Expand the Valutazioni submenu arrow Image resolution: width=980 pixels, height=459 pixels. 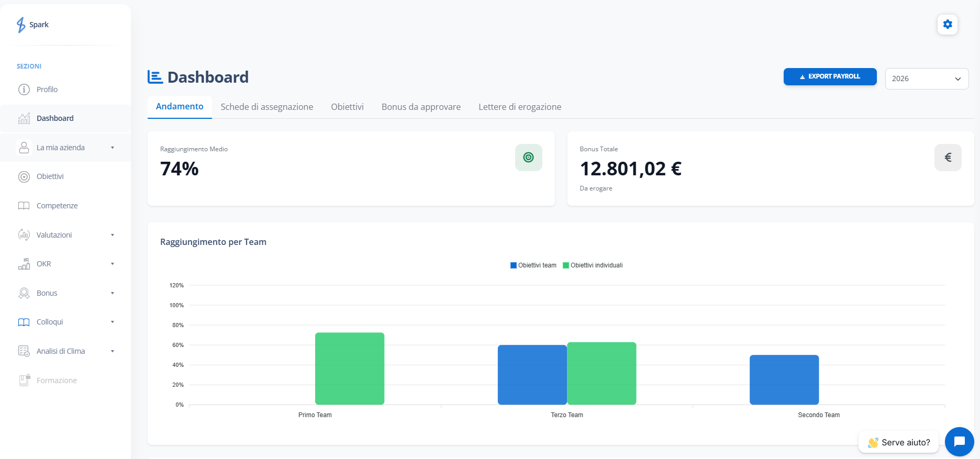click(x=113, y=235)
